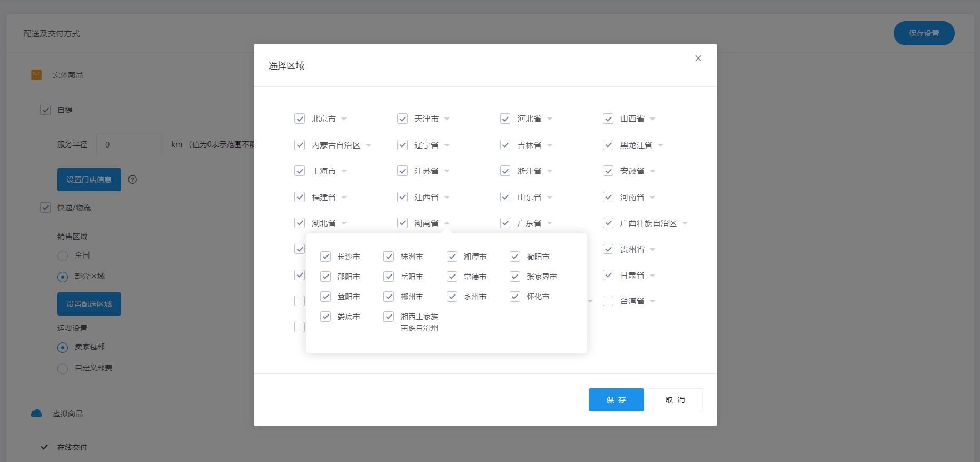
Task: Expand 广西壮族自治区 dropdown arrow
Action: 685,223
